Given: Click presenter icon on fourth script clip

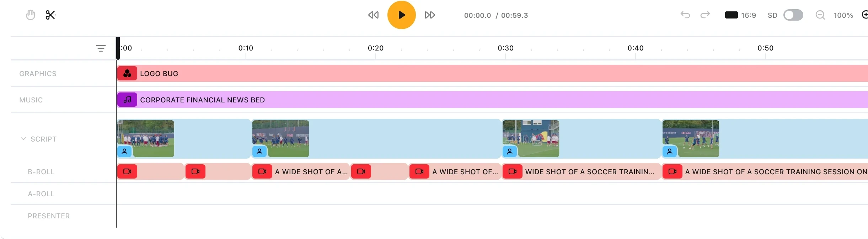Looking at the screenshot, I should pyautogui.click(x=670, y=152).
